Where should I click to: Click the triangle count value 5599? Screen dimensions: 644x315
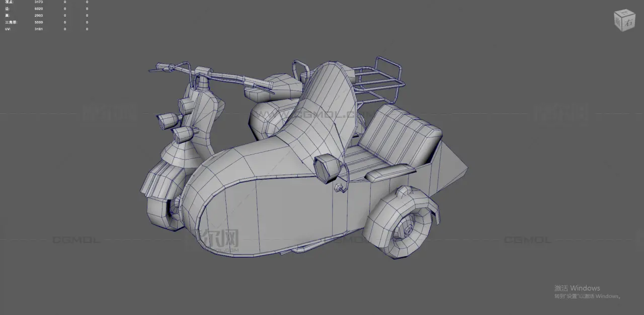click(38, 22)
